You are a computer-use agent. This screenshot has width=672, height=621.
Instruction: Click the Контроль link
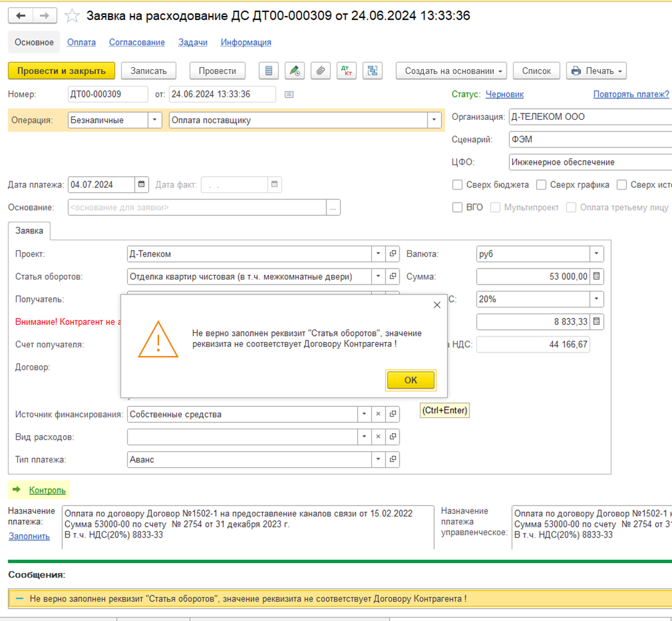click(x=47, y=490)
